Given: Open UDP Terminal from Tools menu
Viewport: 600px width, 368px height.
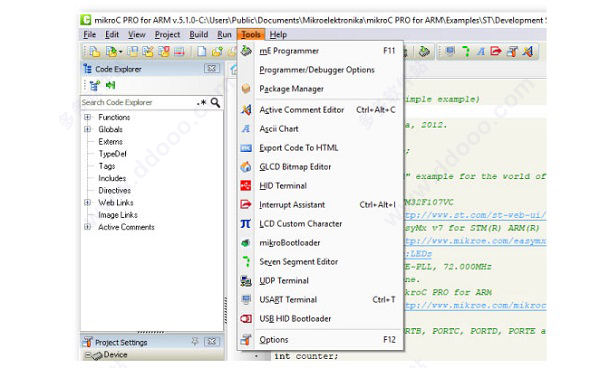Looking at the screenshot, I should tap(320, 281).
